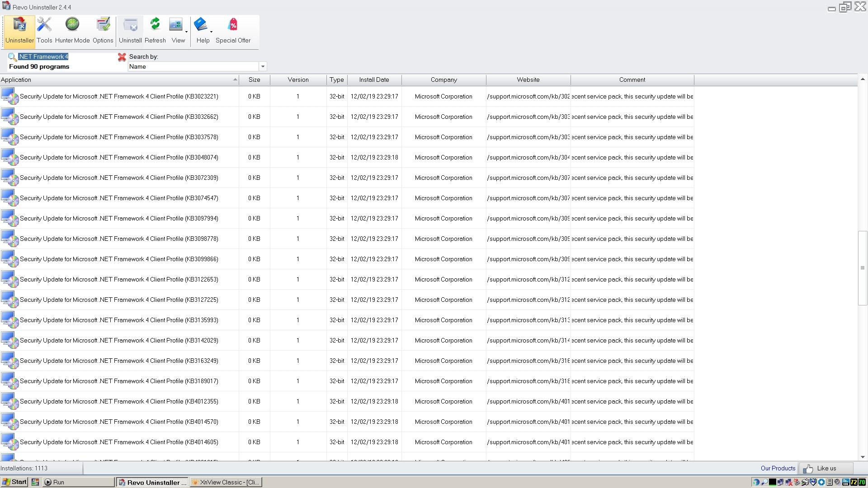Open the Help dropdown menu
868x488 pixels.
pos(211,32)
